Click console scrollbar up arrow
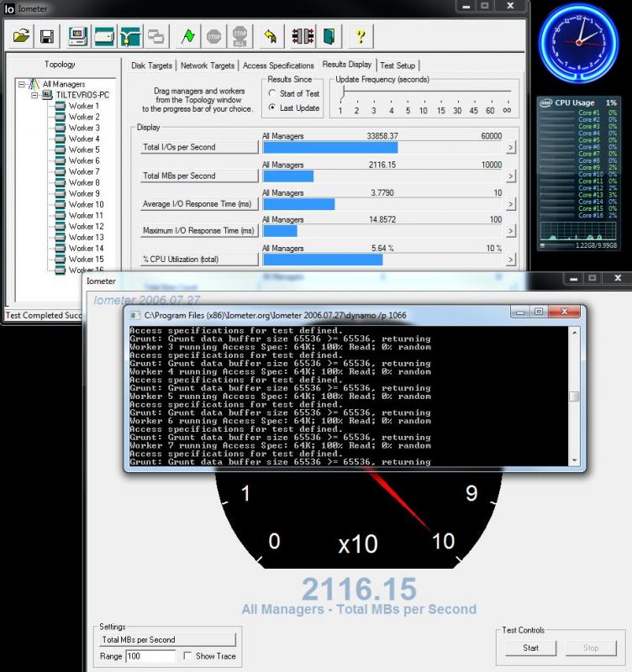This screenshot has height=672, width=632. [x=575, y=333]
